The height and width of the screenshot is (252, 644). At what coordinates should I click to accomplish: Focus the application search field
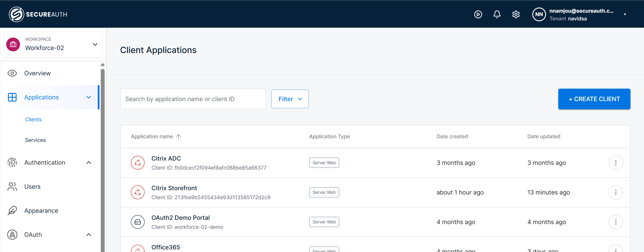193,99
